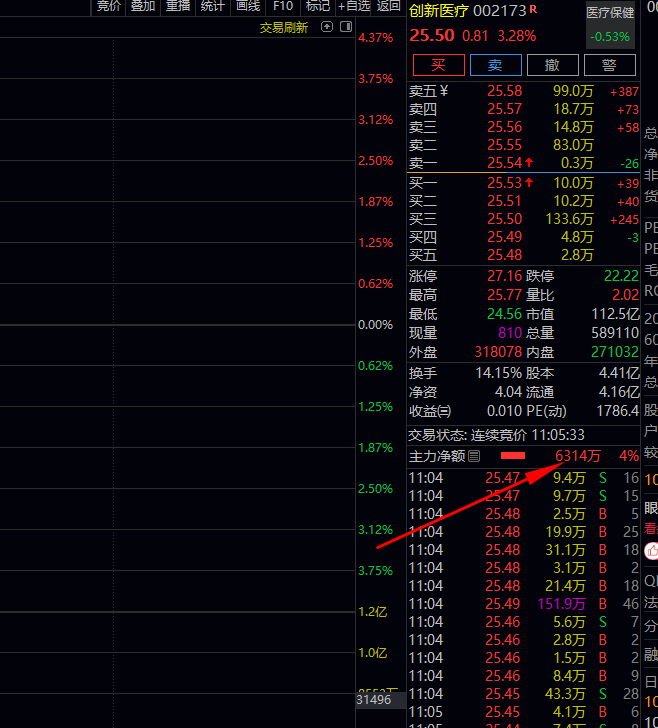Image resolution: width=658 pixels, height=728 pixels.
Task: Click the thumbs-up icon on right panel
Action: pyautogui.click(x=652, y=551)
